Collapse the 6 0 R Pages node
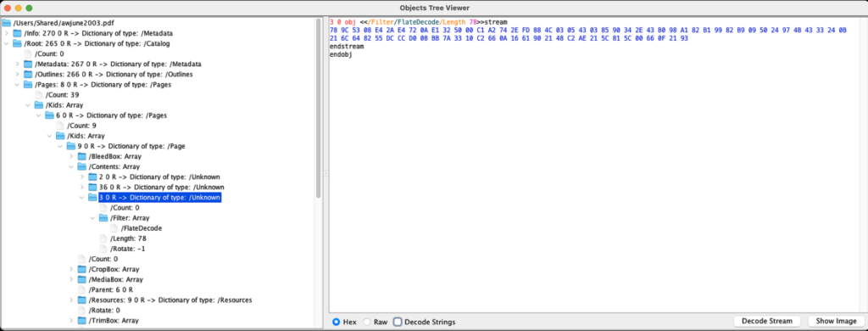The image size is (868, 331). [x=39, y=115]
